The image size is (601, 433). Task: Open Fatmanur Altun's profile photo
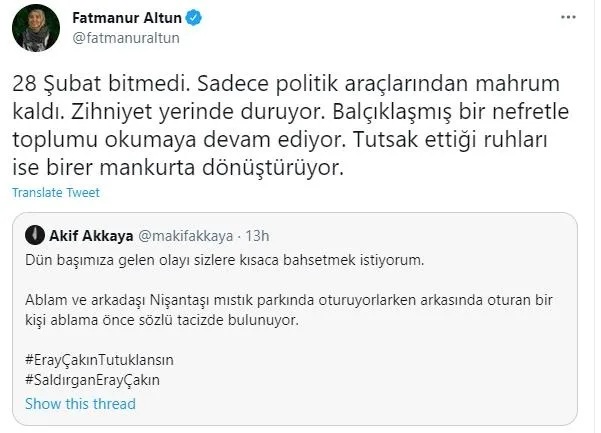click(34, 29)
